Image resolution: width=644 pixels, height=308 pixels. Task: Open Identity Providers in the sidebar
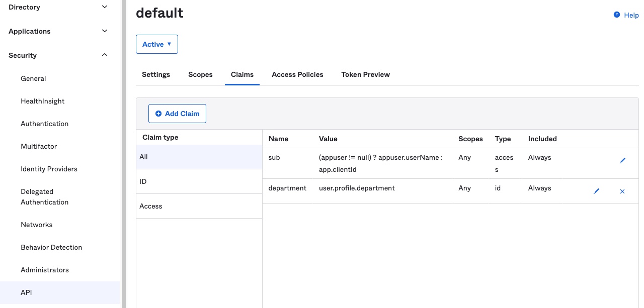[x=49, y=169]
